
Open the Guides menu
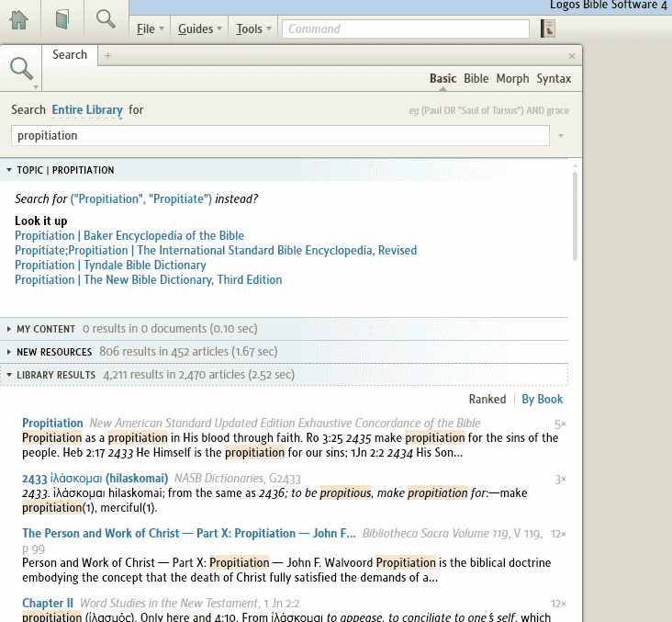[200, 28]
